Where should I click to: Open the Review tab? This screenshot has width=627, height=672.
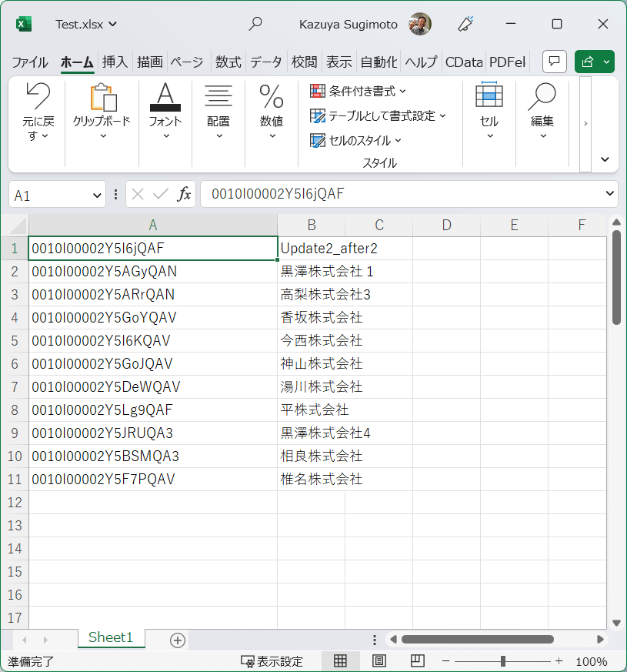point(304,62)
